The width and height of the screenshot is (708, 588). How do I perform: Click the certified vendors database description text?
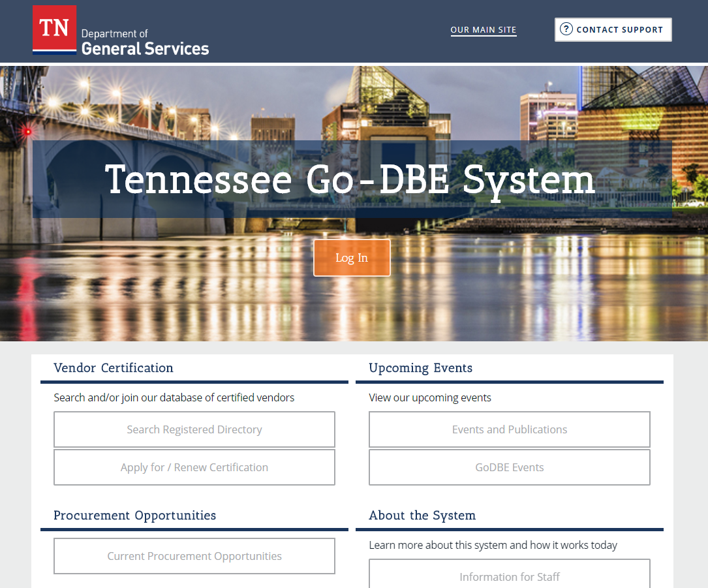pos(174,397)
